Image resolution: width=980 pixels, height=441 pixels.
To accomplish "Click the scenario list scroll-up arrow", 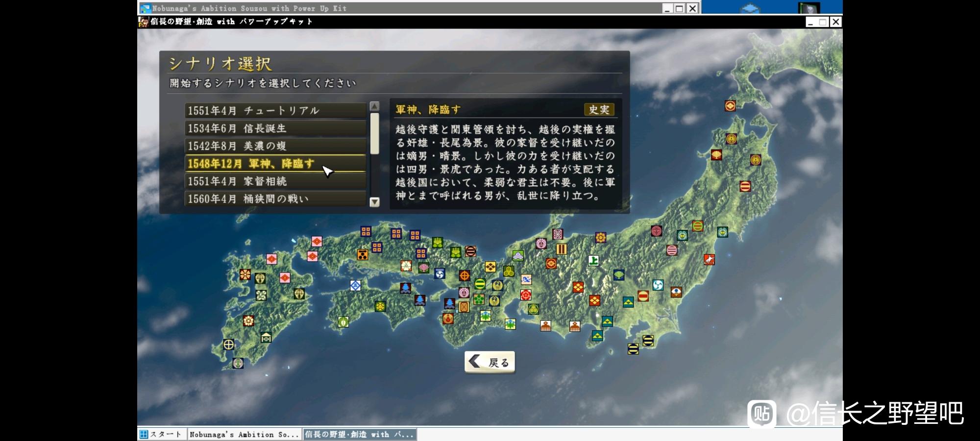I will 374,106.
